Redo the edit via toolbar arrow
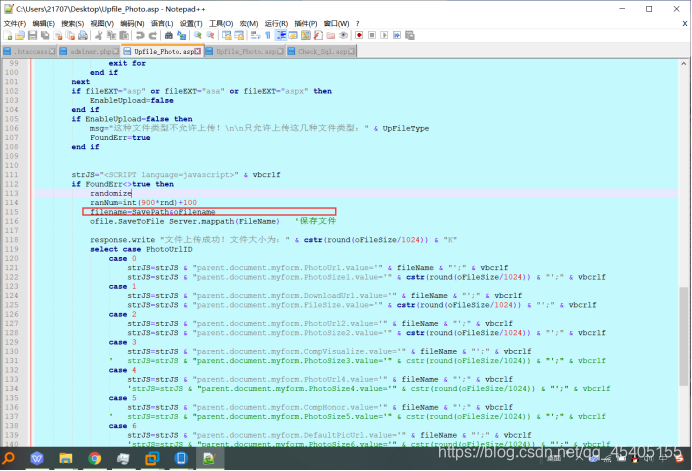 pyautogui.click(x=153, y=36)
